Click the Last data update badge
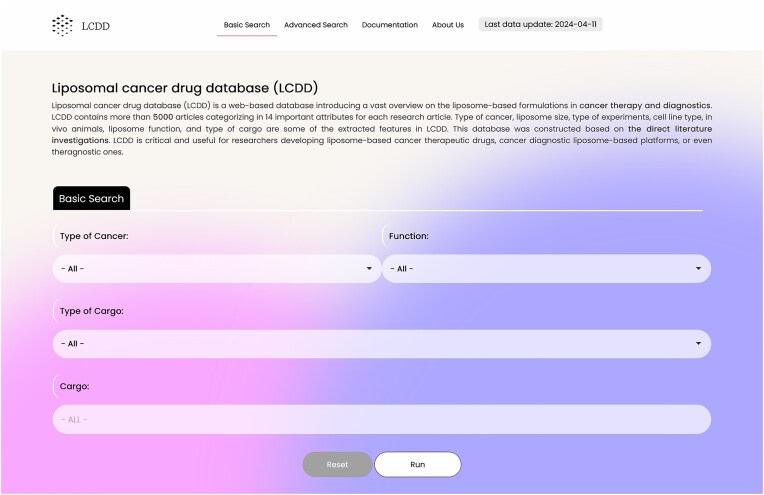 point(540,24)
